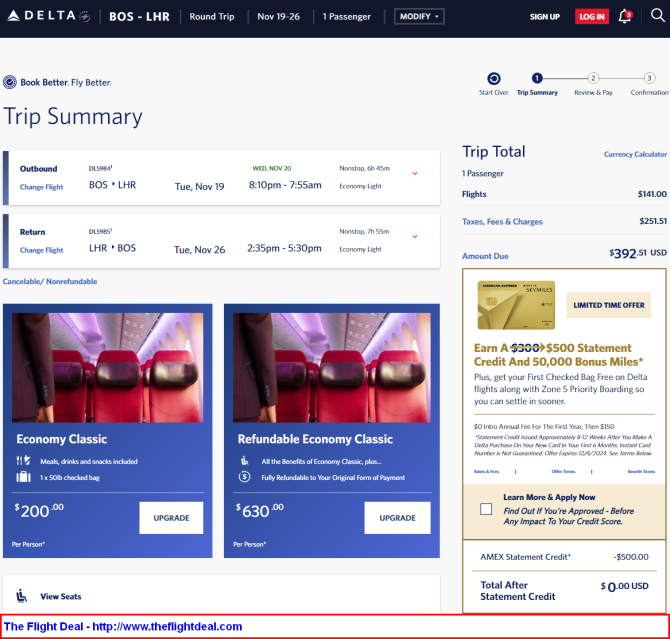Go to step 3 Confirmation
Viewport: 670px width, 639px height.
point(649,78)
